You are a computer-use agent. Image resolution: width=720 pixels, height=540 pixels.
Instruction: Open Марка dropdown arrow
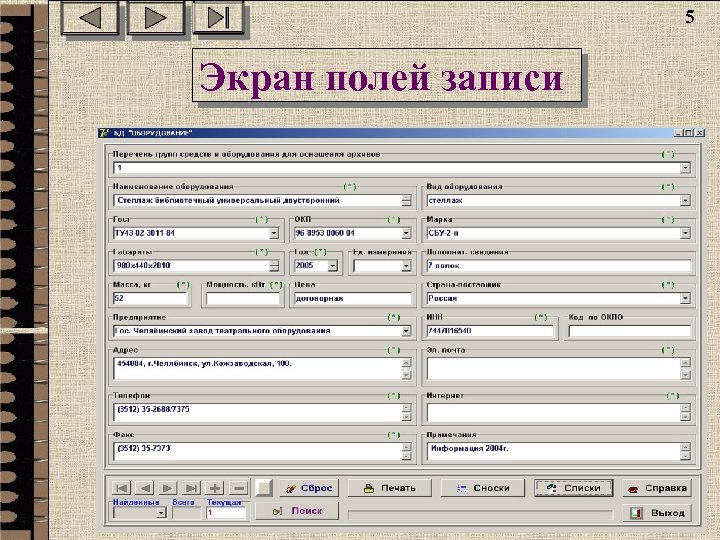[x=685, y=233]
